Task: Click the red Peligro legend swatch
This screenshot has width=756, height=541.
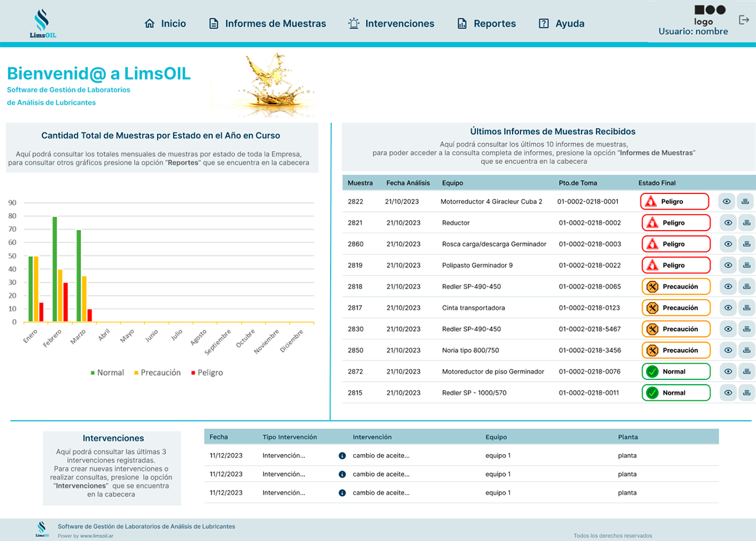Action: tap(193, 373)
